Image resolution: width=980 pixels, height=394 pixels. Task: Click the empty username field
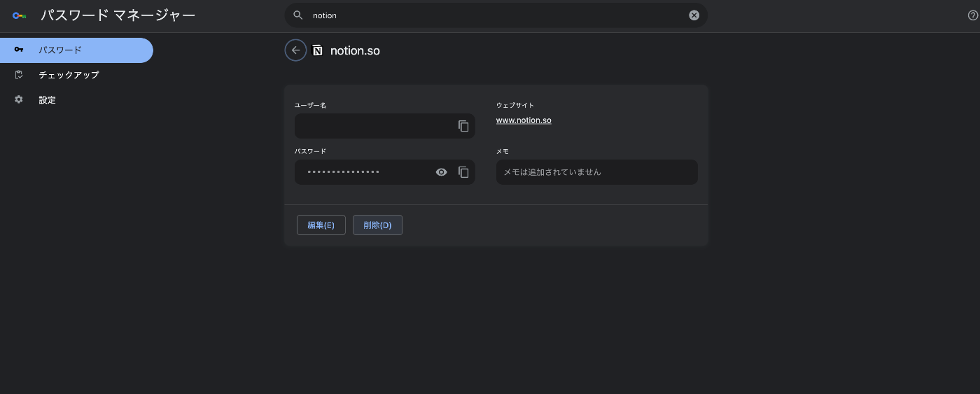(x=385, y=126)
